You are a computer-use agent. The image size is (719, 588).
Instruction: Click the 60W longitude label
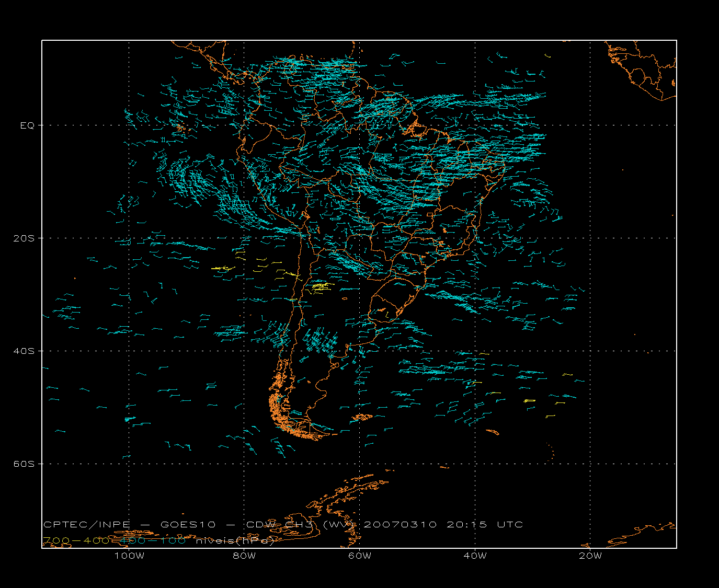point(360,556)
